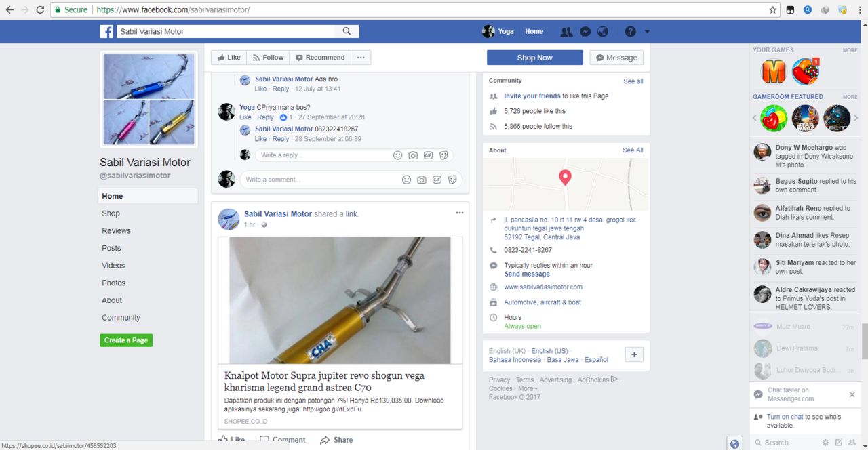Screen dimensions: 868x450
Task: Click Turn on chat link
Action: click(x=785, y=417)
